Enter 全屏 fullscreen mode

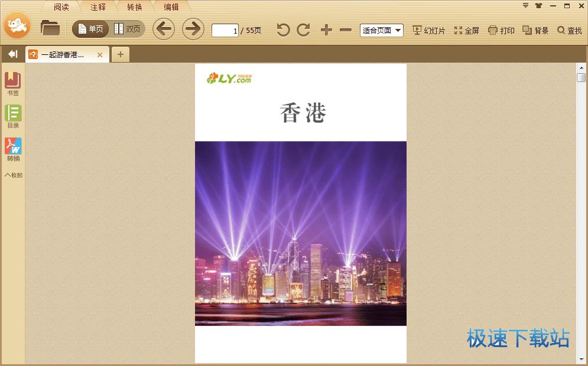pos(466,29)
